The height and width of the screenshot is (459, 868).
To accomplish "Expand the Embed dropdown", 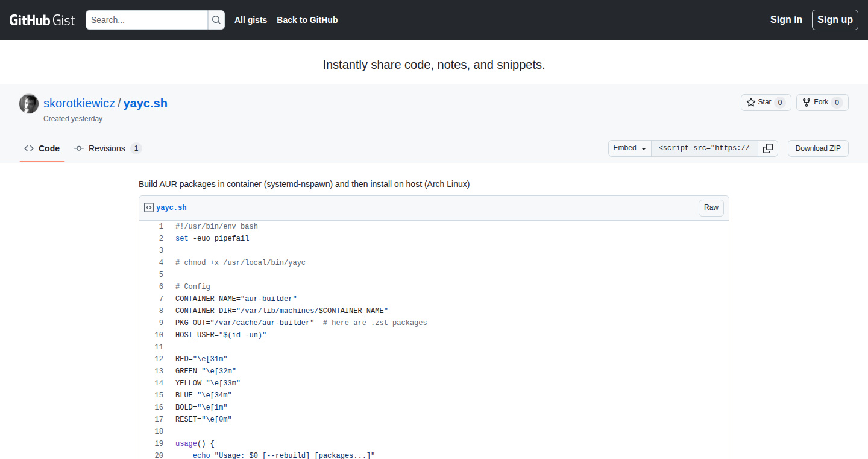I will 630,148.
